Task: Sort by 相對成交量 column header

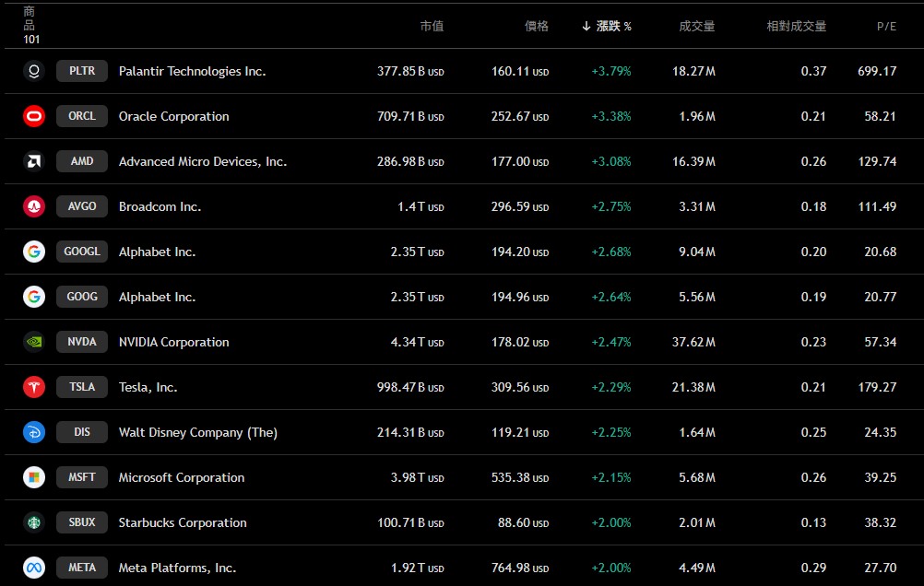Action: (x=796, y=26)
